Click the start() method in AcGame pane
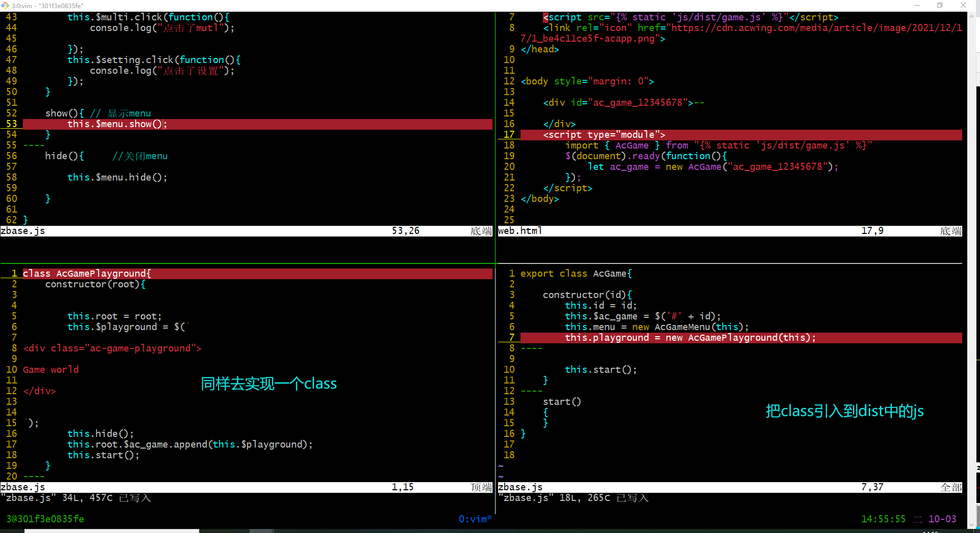Viewport: 980px width, 533px height. coord(562,402)
